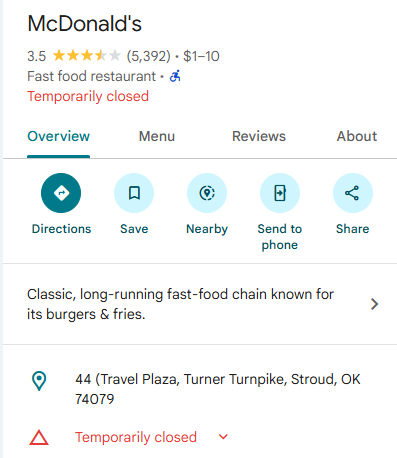
Task: Click the teal location pin icon
Action: [x=39, y=381]
